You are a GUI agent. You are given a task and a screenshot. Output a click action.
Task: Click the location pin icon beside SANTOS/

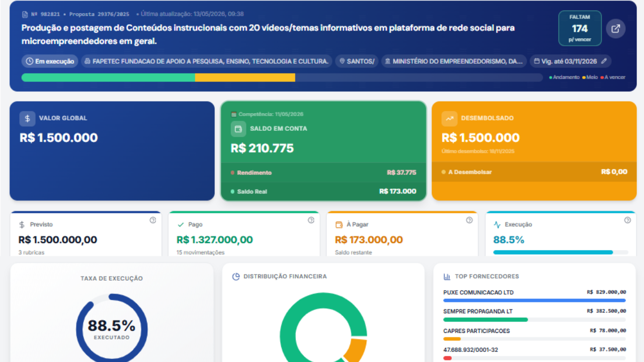coord(342,61)
